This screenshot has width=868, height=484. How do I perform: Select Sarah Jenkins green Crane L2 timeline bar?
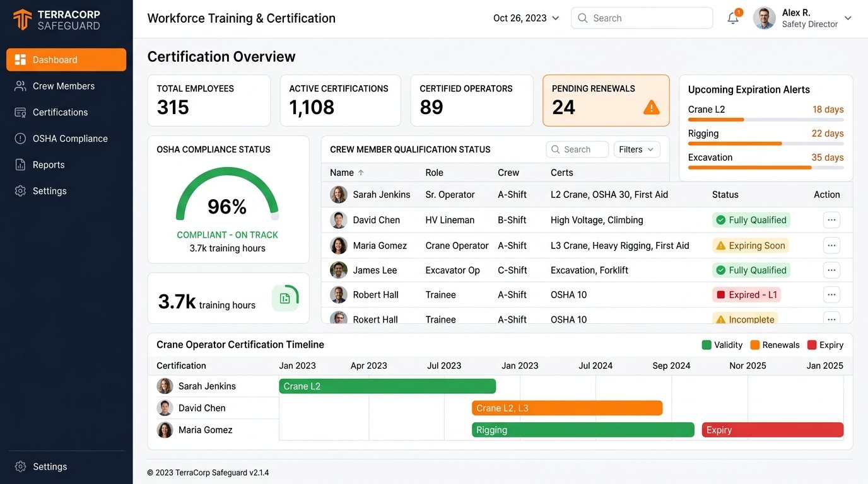tap(387, 386)
